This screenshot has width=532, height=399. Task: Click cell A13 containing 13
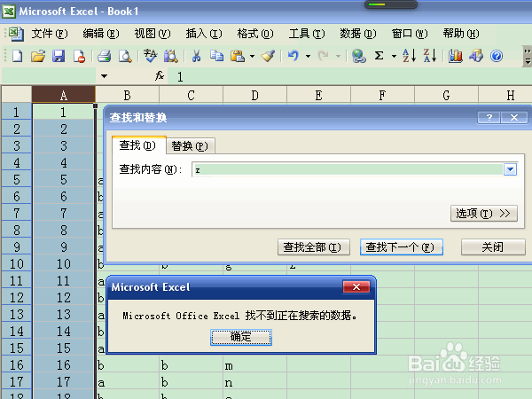(x=64, y=314)
